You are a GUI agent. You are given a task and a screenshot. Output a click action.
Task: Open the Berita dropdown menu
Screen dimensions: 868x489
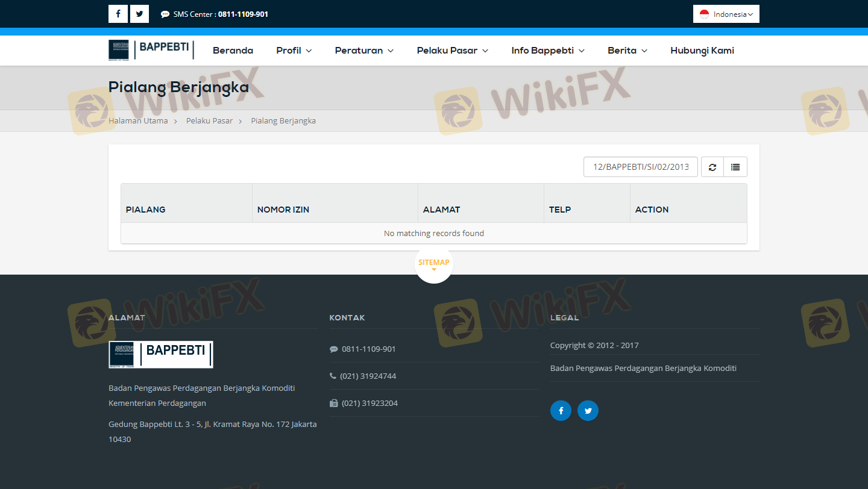click(x=627, y=51)
